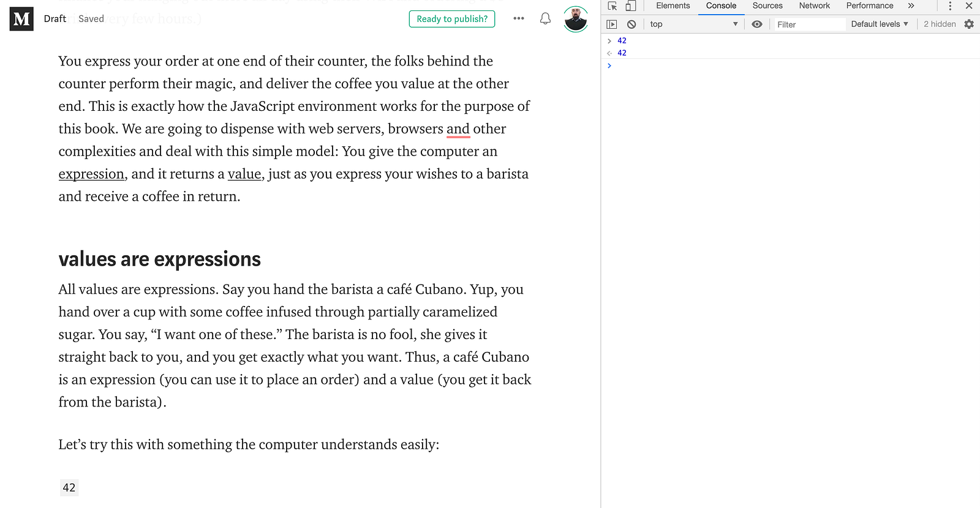Switch to the Console tab
Screen dimensions: 980x508
click(x=721, y=6)
